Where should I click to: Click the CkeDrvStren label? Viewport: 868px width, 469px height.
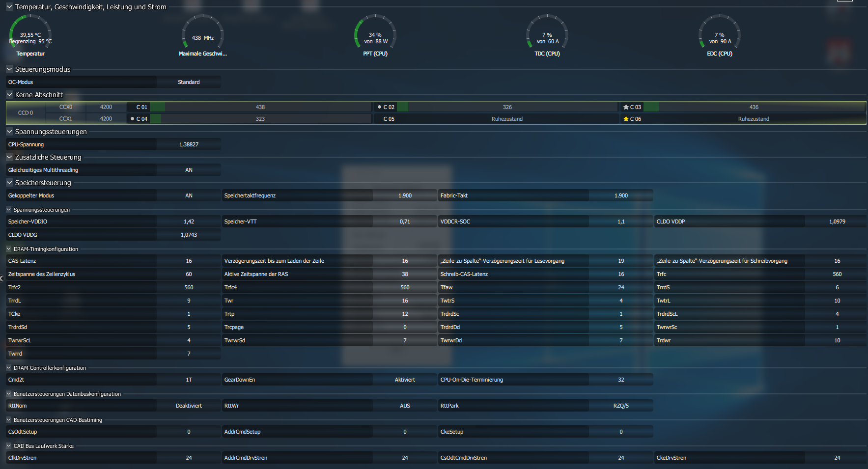point(672,458)
